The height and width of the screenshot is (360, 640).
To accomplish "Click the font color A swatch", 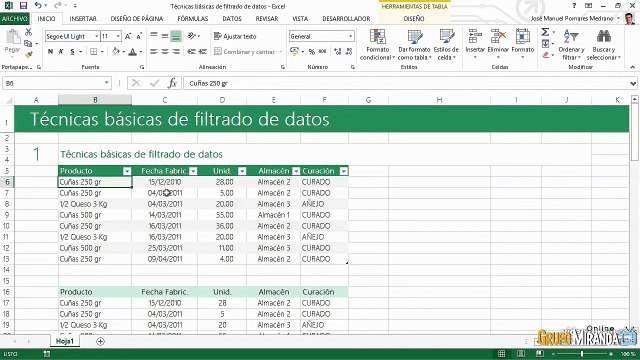I will (x=132, y=52).
